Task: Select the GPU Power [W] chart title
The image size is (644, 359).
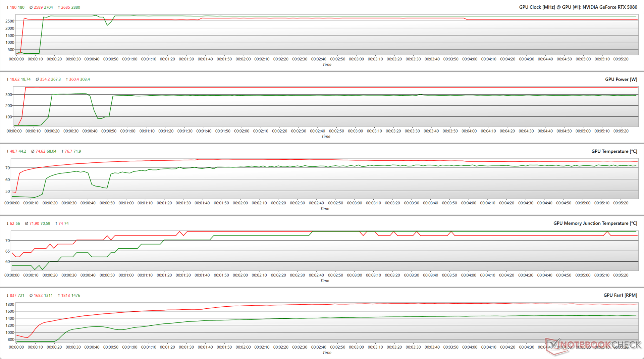Action: pyautogui.click(x=621, y=79)
